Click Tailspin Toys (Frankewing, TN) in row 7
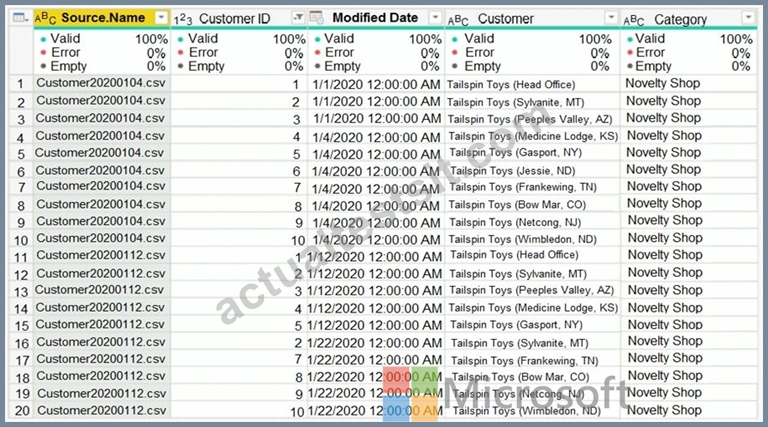The height and width of the screenshot is (427, 768). [523, 187]
